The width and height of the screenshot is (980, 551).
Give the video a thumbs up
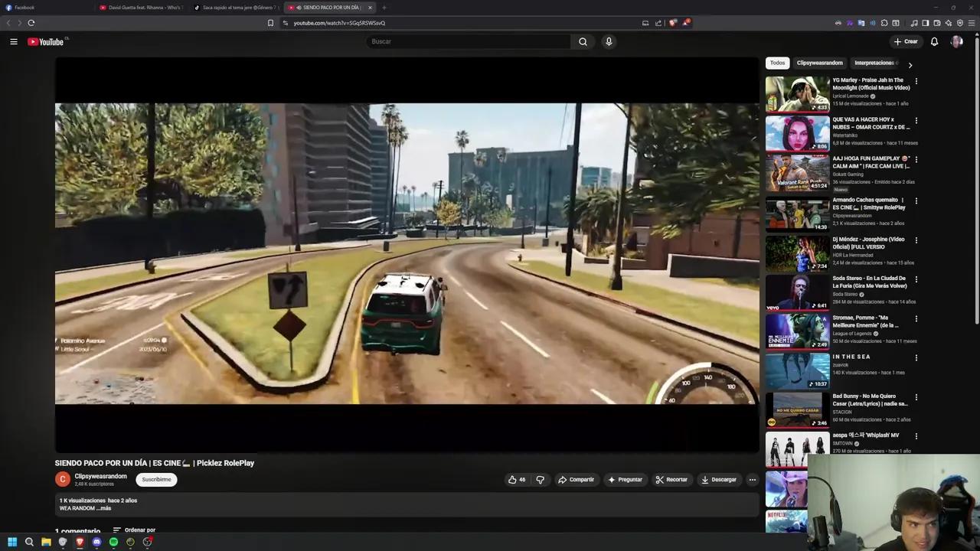pyautogui.click(x=514, y=479)
